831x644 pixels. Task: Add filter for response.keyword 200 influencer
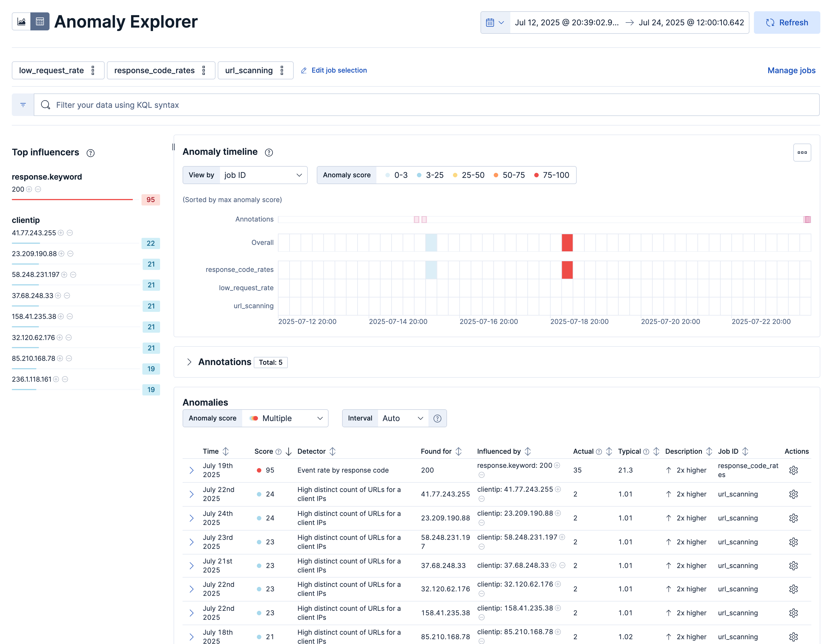[29, 189]
